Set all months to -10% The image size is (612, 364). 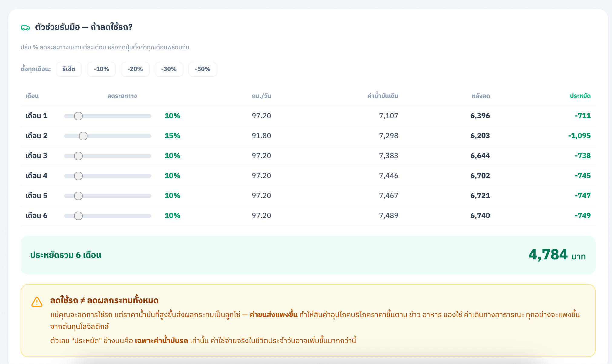tap(101, 69)
